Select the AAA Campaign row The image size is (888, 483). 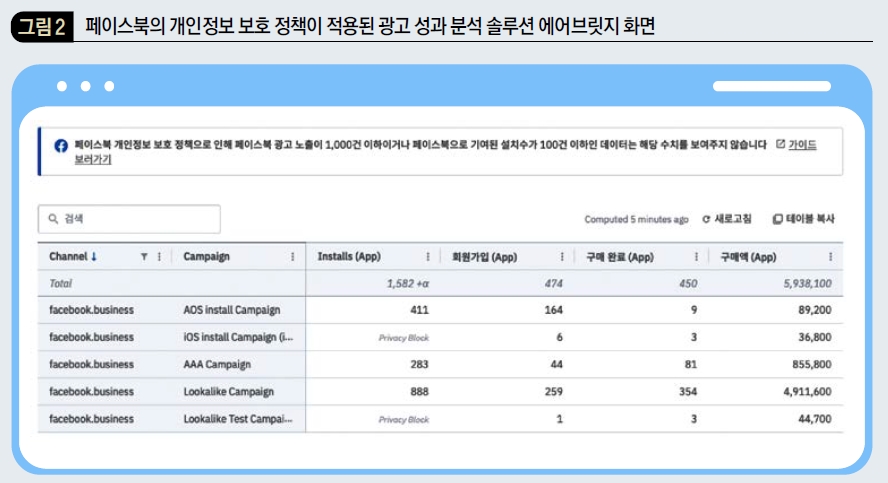(440, 365)
